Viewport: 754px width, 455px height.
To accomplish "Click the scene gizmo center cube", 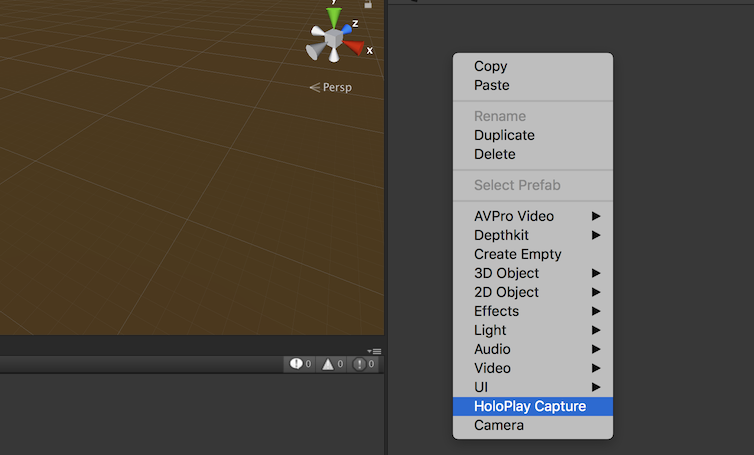I will tap(333, 38).
